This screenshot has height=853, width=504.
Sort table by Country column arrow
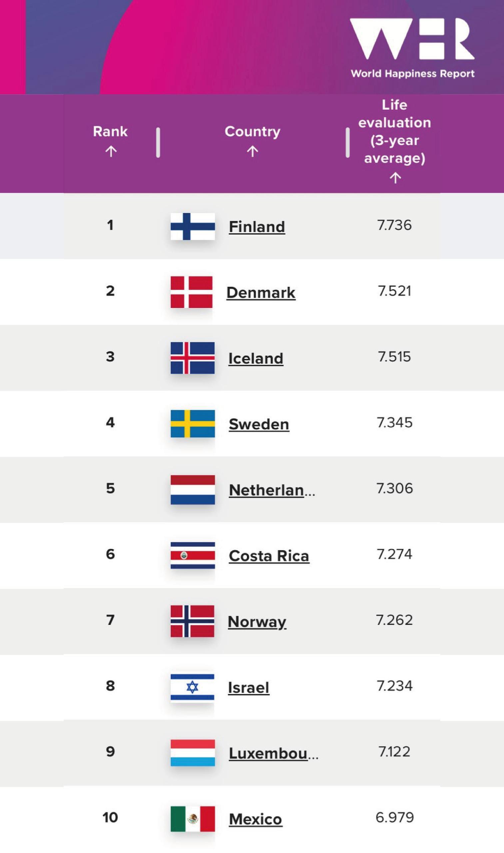click(252, 151)
